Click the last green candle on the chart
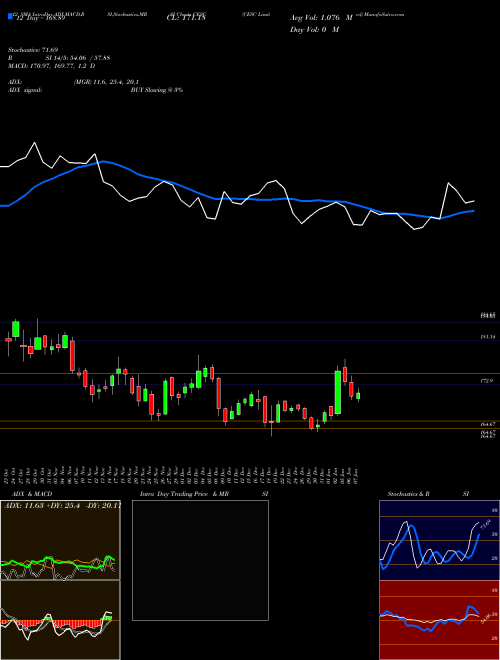The height and width of the screenshot is (660, 500). 358,396
